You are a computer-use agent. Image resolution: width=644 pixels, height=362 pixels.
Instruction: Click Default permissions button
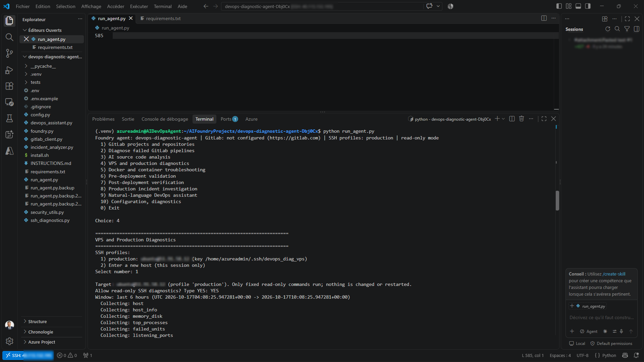[611, 344]
